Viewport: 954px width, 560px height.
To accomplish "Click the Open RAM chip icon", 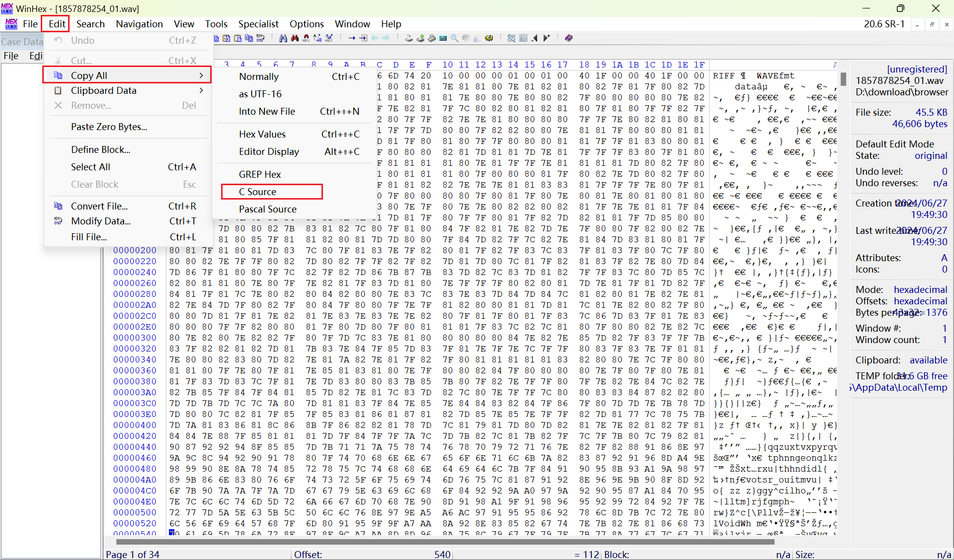I will click(x=431, y=38).
